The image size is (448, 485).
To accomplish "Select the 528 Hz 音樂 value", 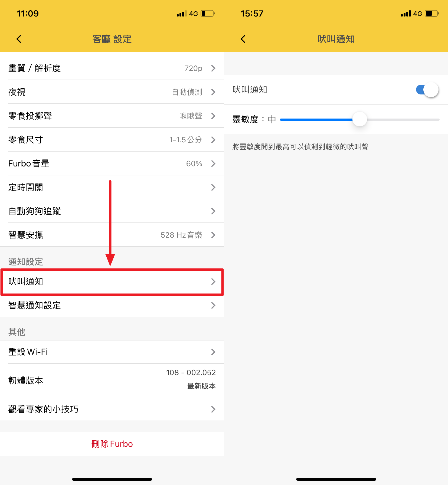I will click(x=181, y=235).
